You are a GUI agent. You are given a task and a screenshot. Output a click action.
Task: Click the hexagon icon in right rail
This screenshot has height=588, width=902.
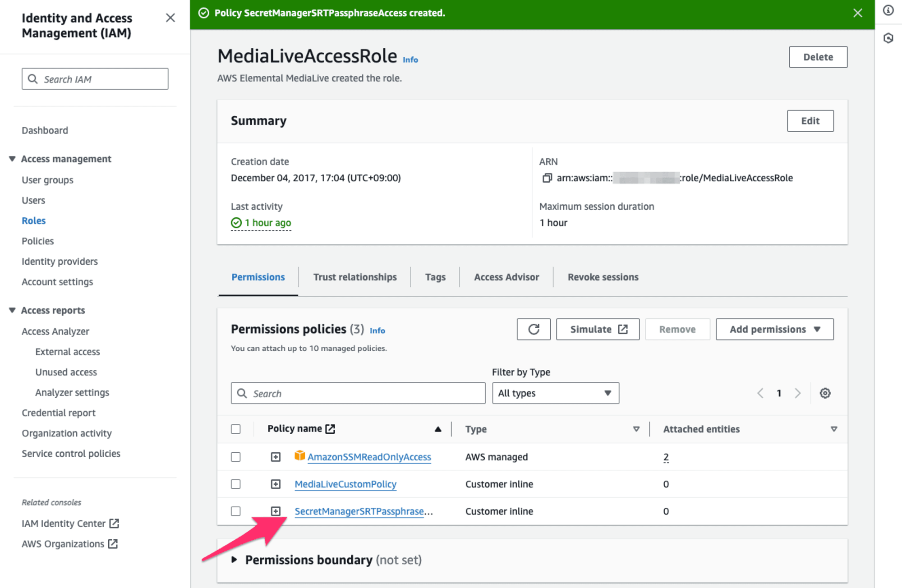[x=888, y=38]
